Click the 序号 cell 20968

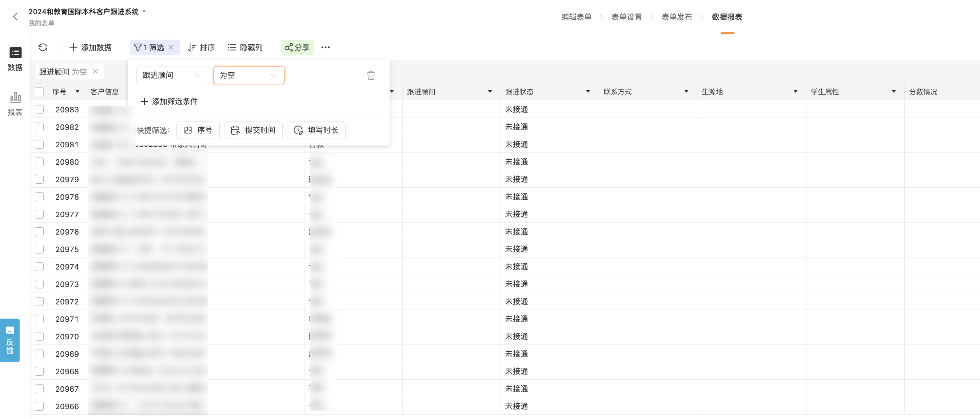(67, 371)
